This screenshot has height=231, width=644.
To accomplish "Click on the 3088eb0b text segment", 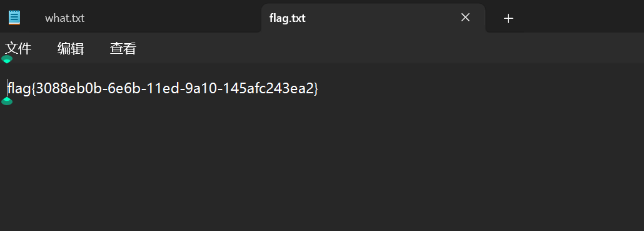I will coord(69,88).
